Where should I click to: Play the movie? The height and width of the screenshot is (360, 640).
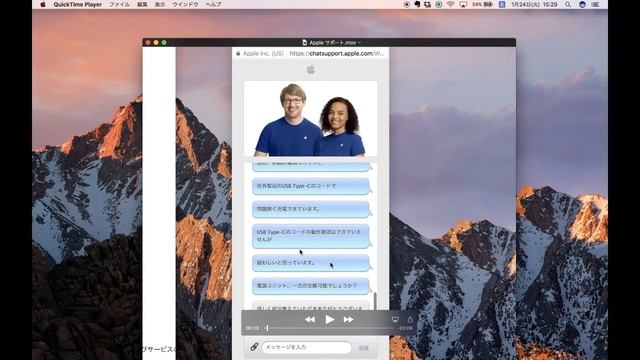[329, 319]
